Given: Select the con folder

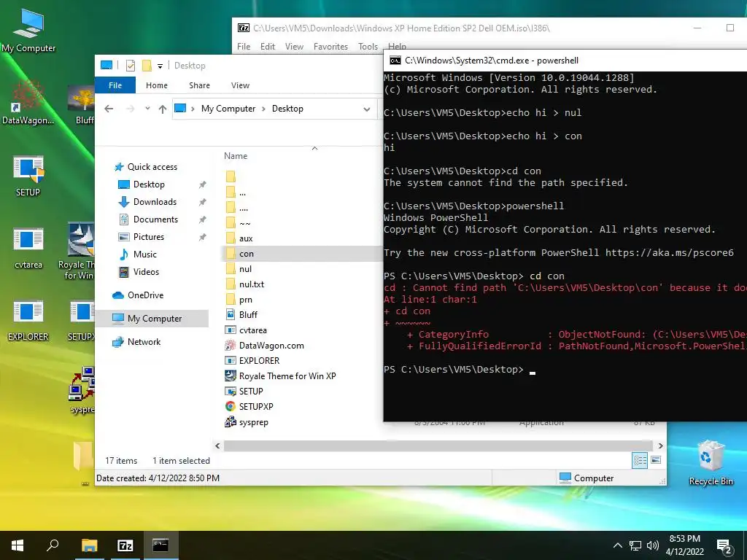Looking at the screenshot, I should (302, 254).
